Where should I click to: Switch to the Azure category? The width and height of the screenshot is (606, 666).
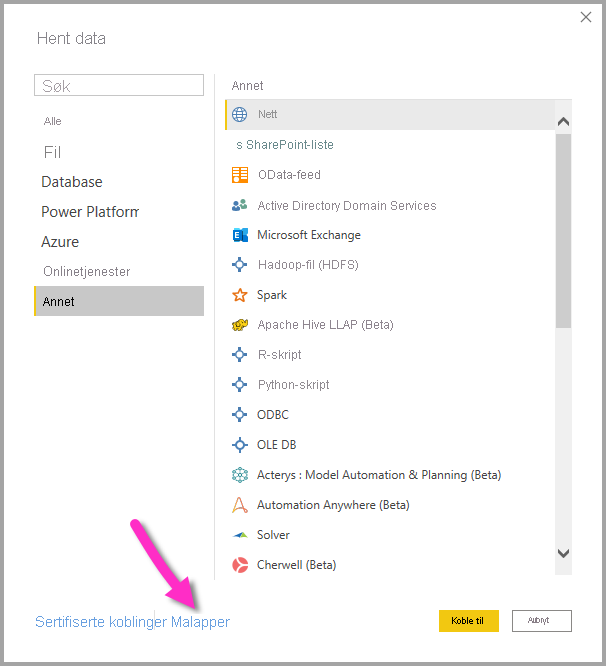pos(60,242)
